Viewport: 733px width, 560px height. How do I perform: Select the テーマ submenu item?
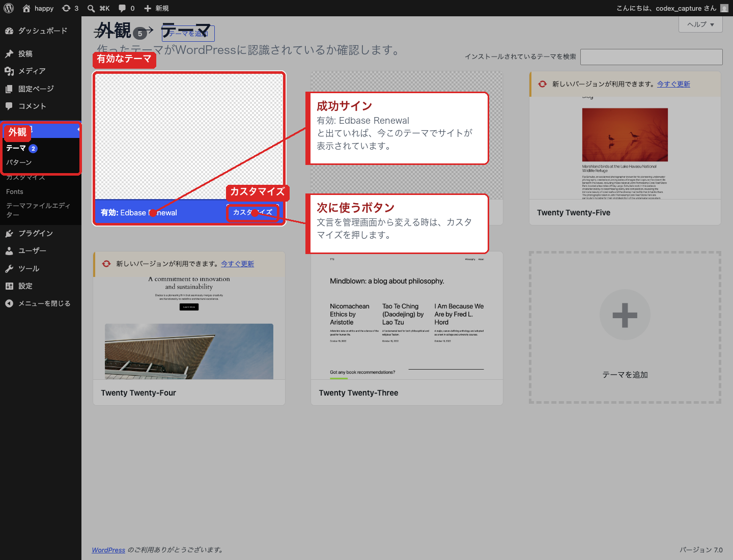[x=16, y=148]
